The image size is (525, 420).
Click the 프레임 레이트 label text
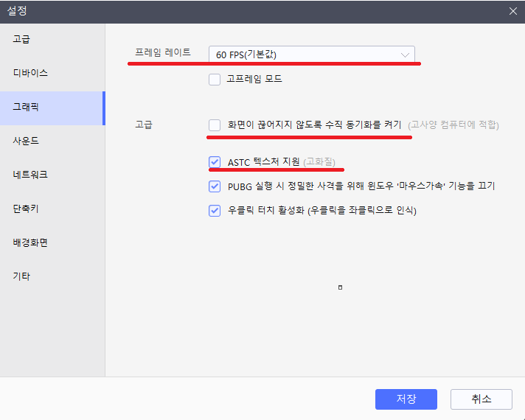tap(163, 52)
